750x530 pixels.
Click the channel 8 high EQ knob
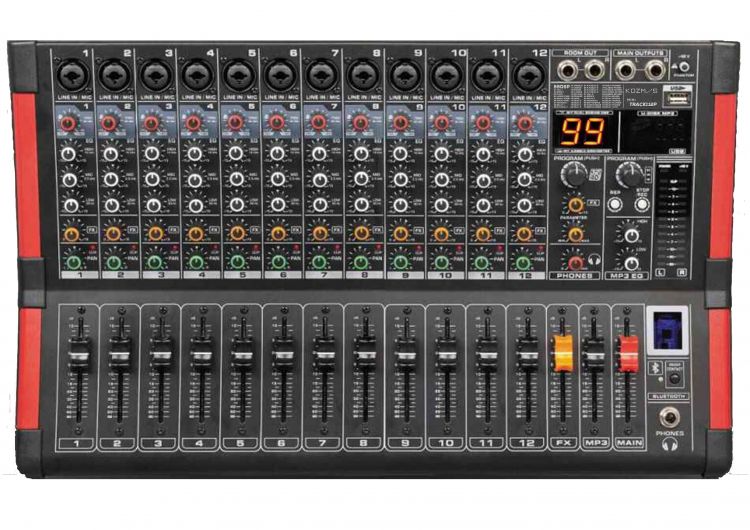[x=359, y=155]
